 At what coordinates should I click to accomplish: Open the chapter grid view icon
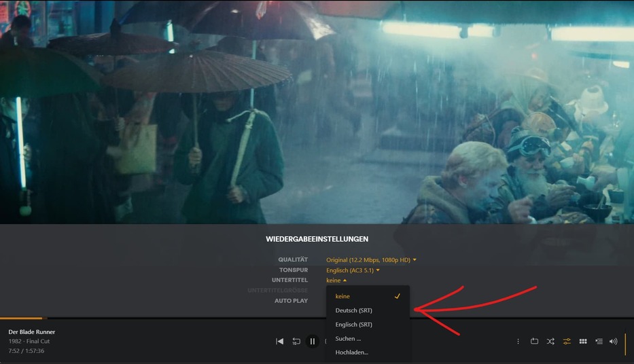point(582,342)
